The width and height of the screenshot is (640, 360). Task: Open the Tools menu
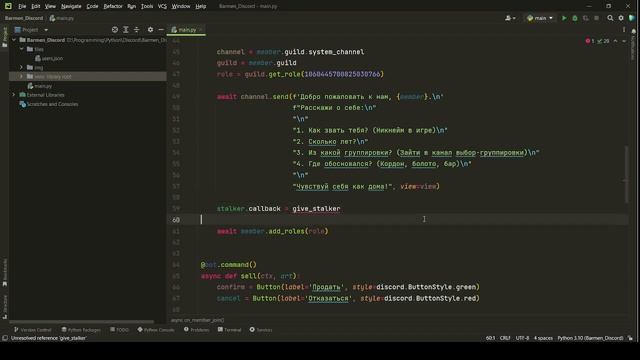pyautogui.click(x=147, y=6)
